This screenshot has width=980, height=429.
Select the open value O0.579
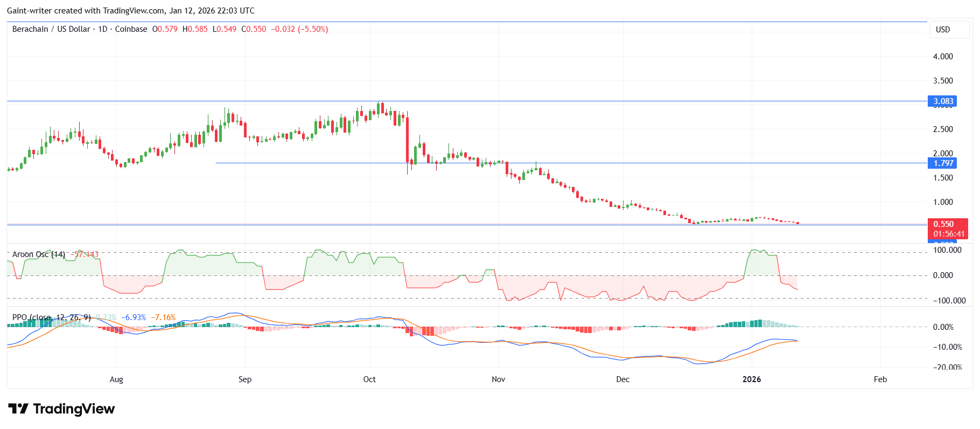[165, 29]
